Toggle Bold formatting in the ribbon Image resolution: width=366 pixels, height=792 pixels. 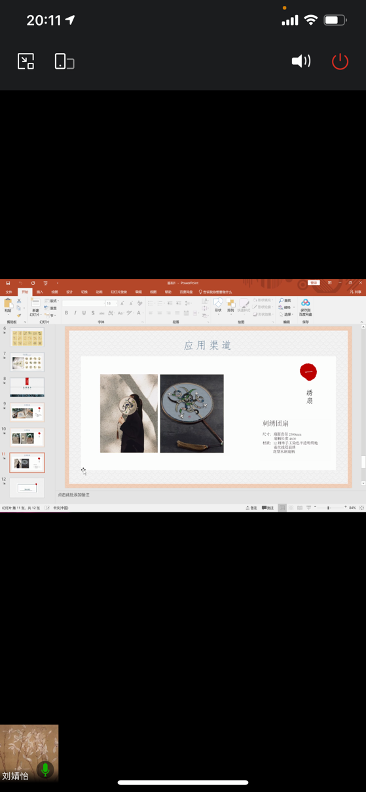pyautogui.click(x=66, y=313)
